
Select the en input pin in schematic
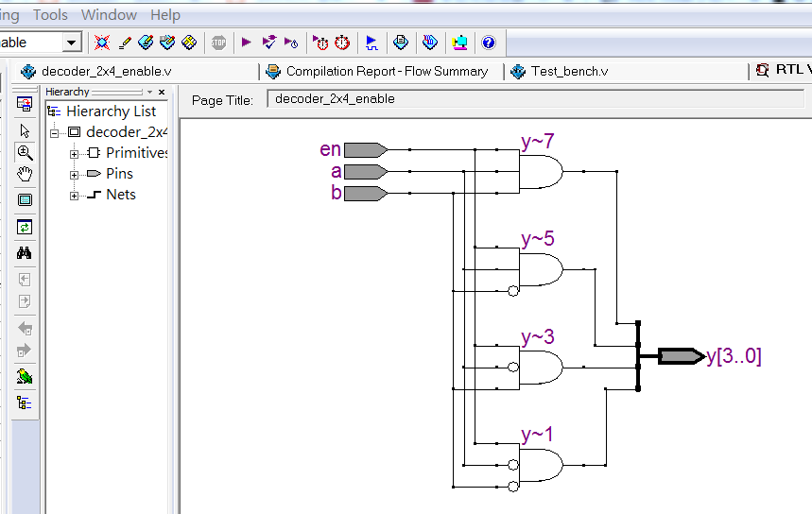(366, 149)
